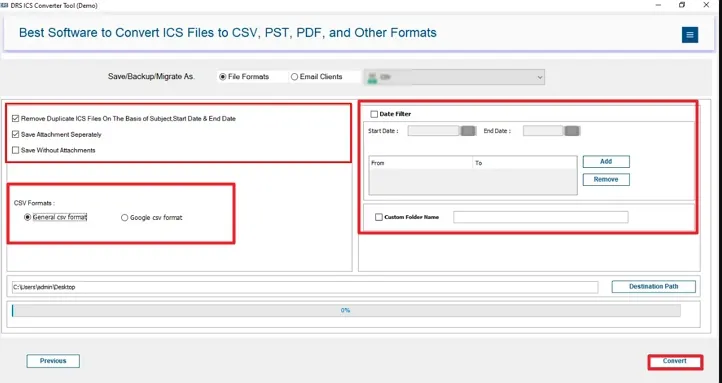Screen dimensions: 722x383
Task: Click the Convert button
Action: (x=675, y=361)
